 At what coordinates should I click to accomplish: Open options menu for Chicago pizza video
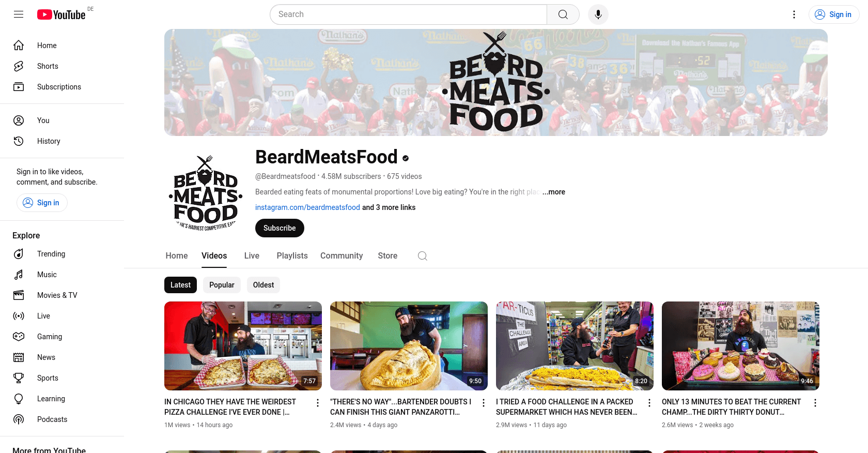tap(318, 403)
